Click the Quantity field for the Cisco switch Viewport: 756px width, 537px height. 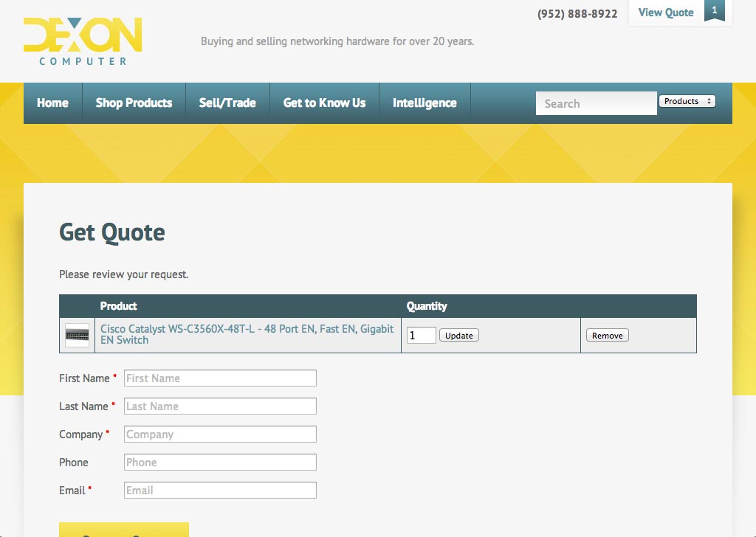point(422,335)
